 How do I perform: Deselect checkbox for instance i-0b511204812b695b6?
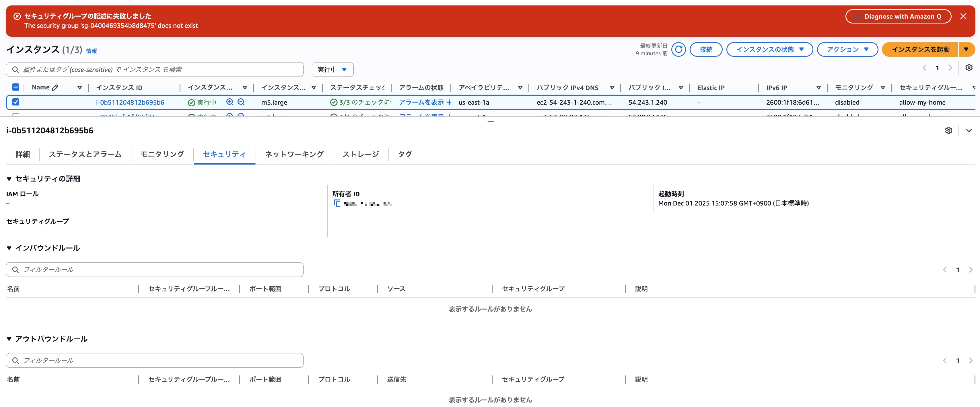(15, 102)
